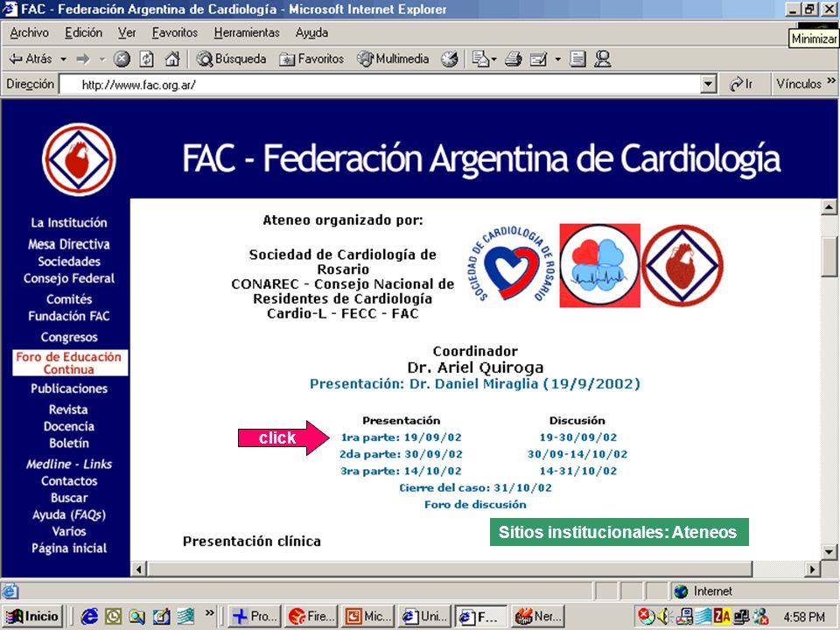Click the CONAREC red square logo
The width and height of the screenshot is (840, 630).
tap(599, 266)
